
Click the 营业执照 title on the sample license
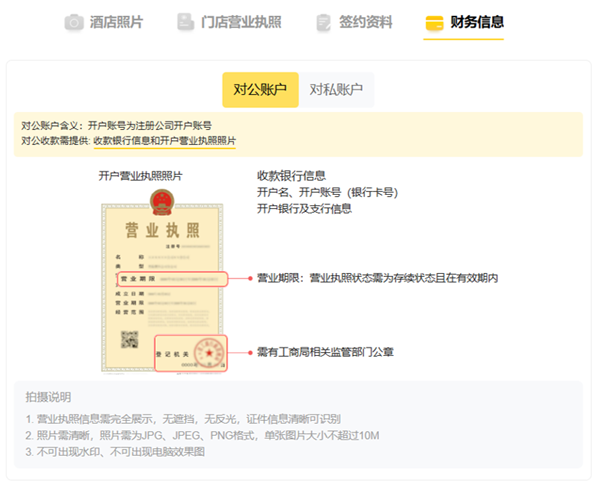pos(162,231)
